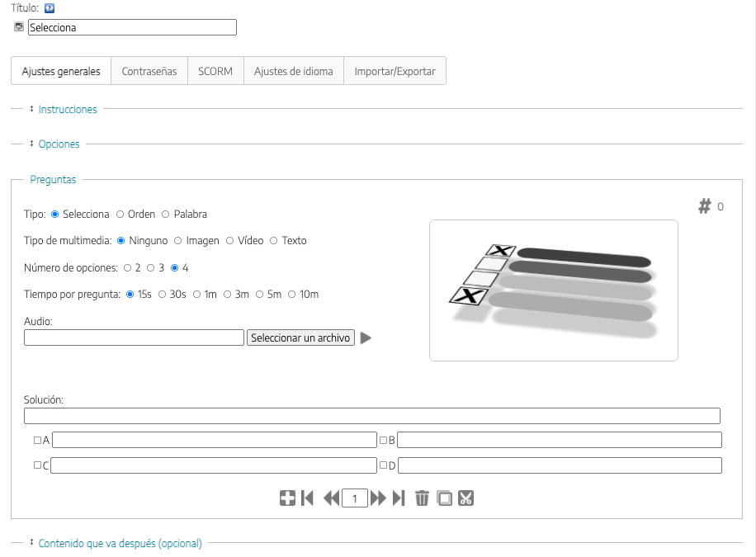Click the Seleccionar un archivo button
Image resolution: width=756 pixels, height=557 pixels.
tap(300, 338)
